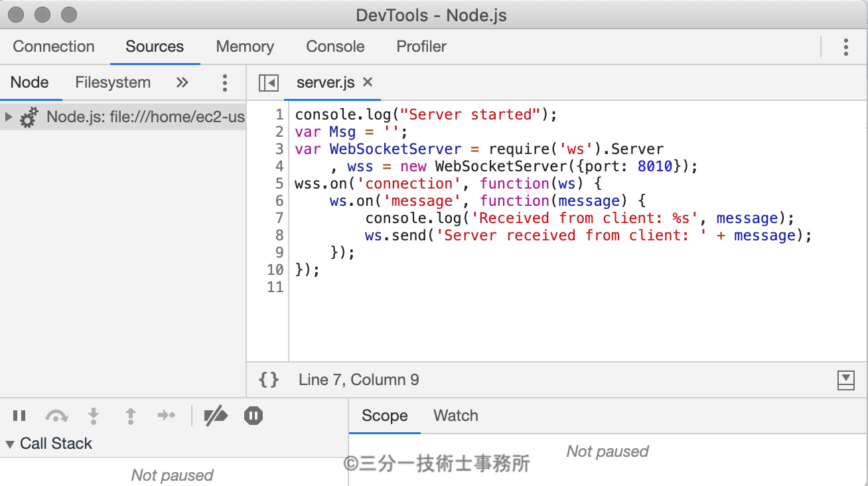Click Line 7, Column 9 status

point(359,380)
